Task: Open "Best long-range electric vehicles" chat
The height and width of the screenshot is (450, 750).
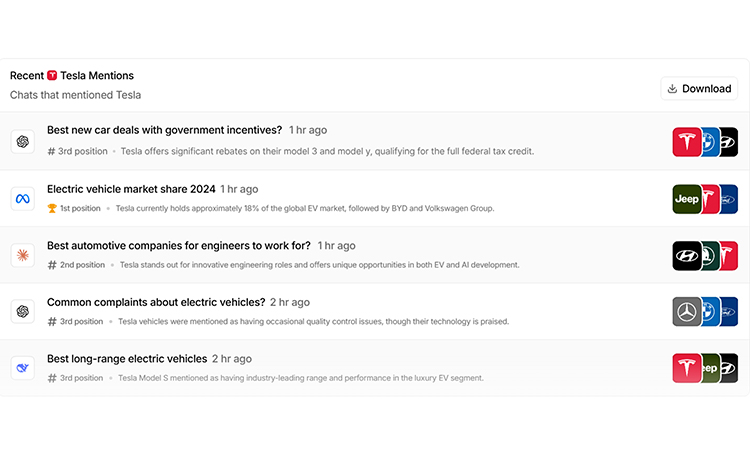Action: 127,359
